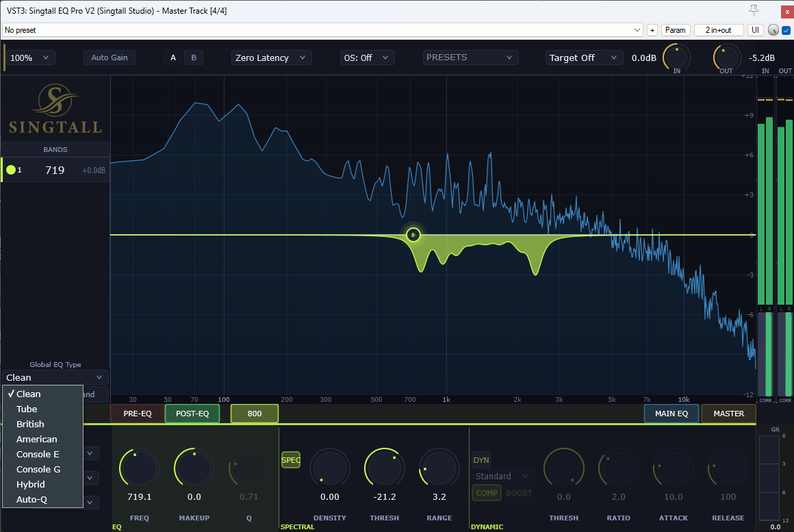Click the band 1 node on the EQ curve
The height and width of the screenshot is (532, 794).
pos(413,235)
